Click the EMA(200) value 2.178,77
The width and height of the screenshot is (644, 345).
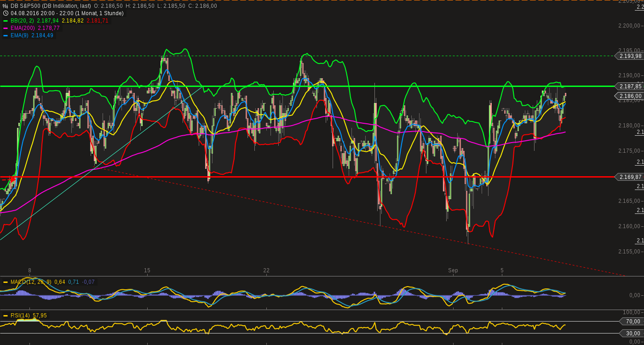click(49, 28)
